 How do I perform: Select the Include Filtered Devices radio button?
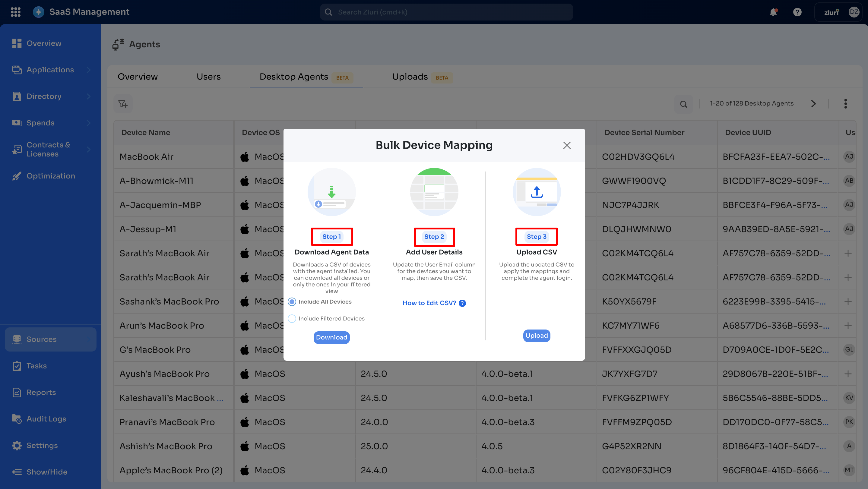(292, 319)
